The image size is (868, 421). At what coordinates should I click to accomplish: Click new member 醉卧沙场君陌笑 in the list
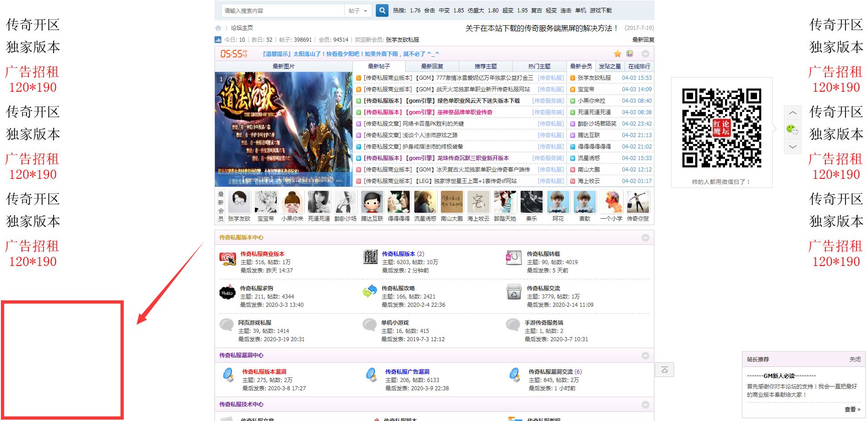coord(597,124)
